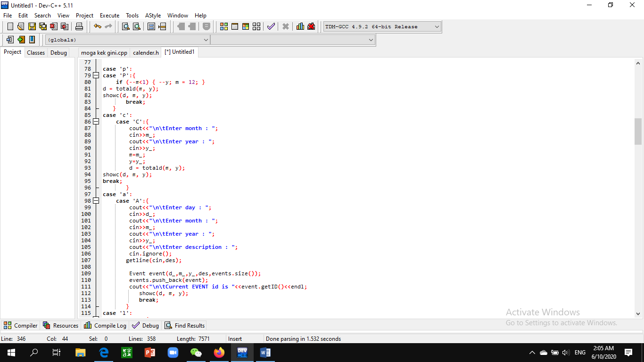This screenshot has height=362, width=644.
Task: Click the Profile analysis bar-chart icon
Action: tap(300, 26)
